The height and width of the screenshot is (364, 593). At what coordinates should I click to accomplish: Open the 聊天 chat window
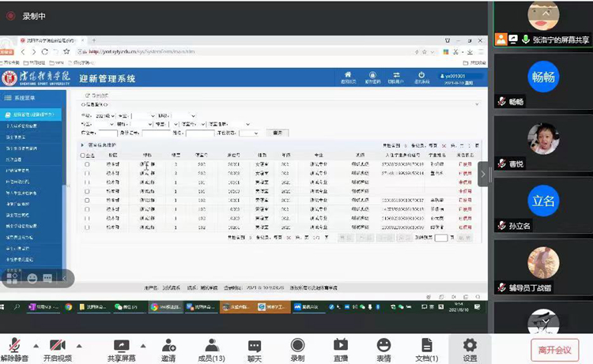pyautogui.click(x=254, y=346)
